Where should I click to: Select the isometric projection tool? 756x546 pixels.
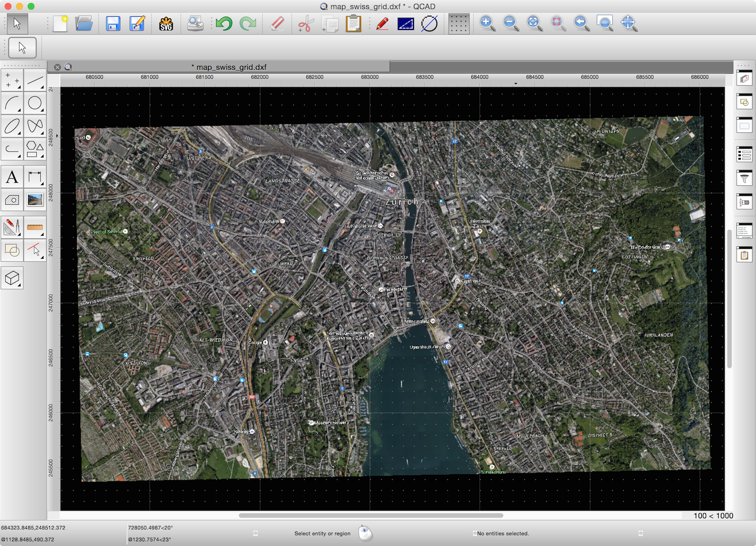(11, 278)
